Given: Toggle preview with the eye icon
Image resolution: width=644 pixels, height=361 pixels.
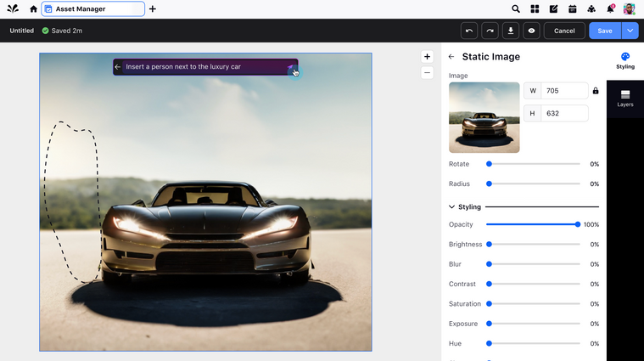Looking at the screenshot, I should (531, 31).
